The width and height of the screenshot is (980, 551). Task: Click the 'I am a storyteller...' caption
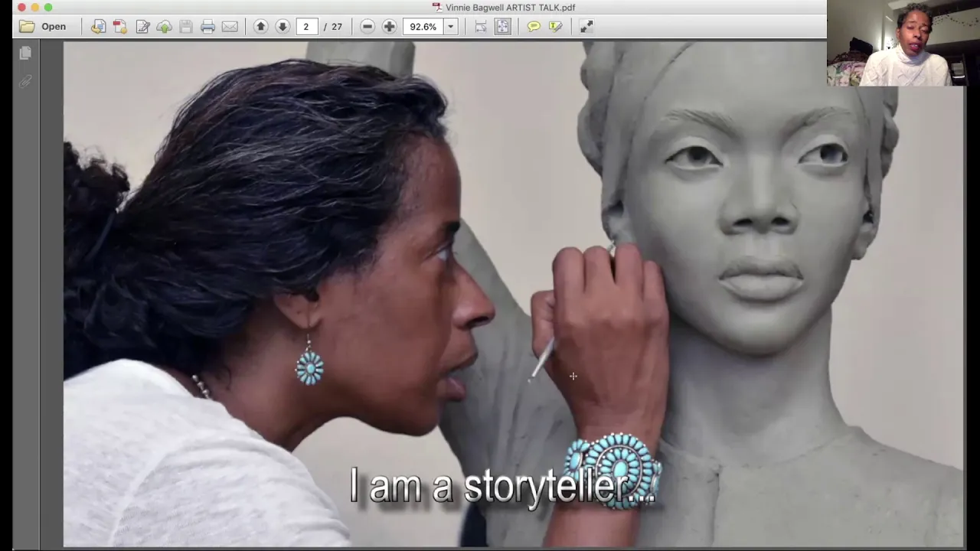pos(503,485)
